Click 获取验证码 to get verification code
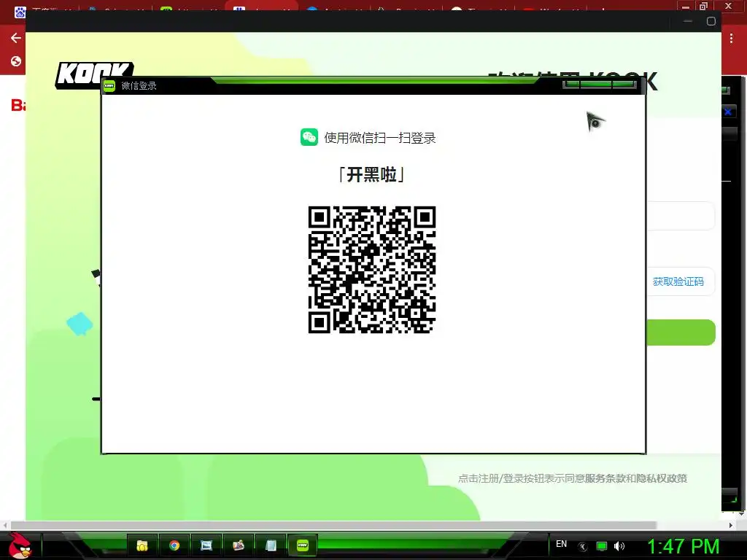 pos(678,281)
